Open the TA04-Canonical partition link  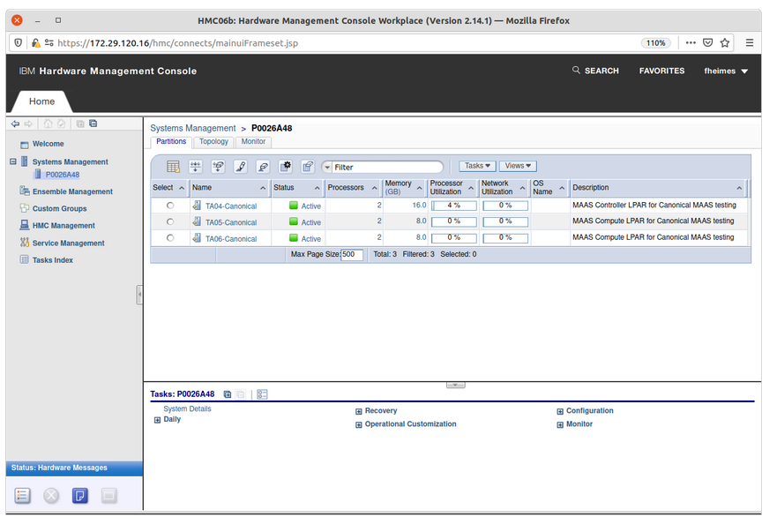point(231,206)
